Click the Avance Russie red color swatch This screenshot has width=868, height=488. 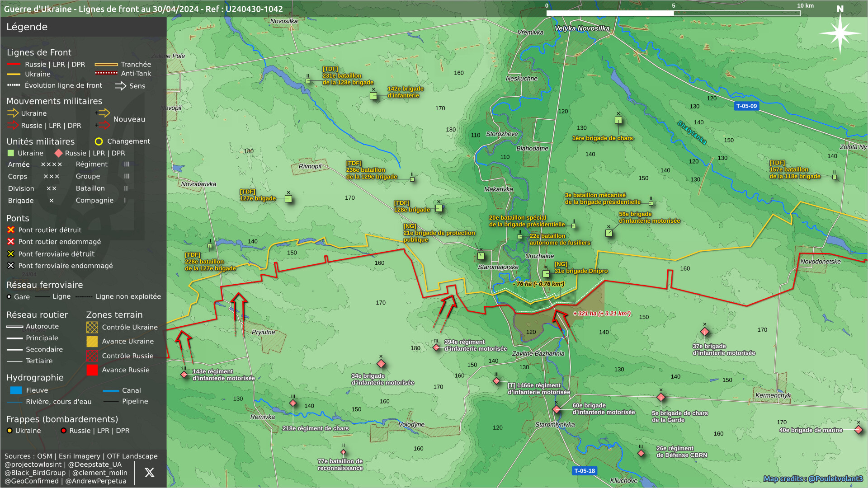(x=92, y=370)
